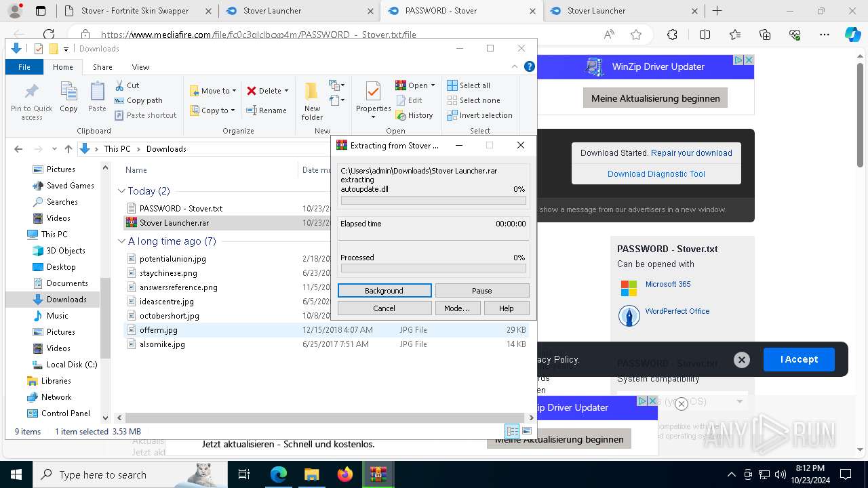Go up one folder level arrow

coord(68,149)
